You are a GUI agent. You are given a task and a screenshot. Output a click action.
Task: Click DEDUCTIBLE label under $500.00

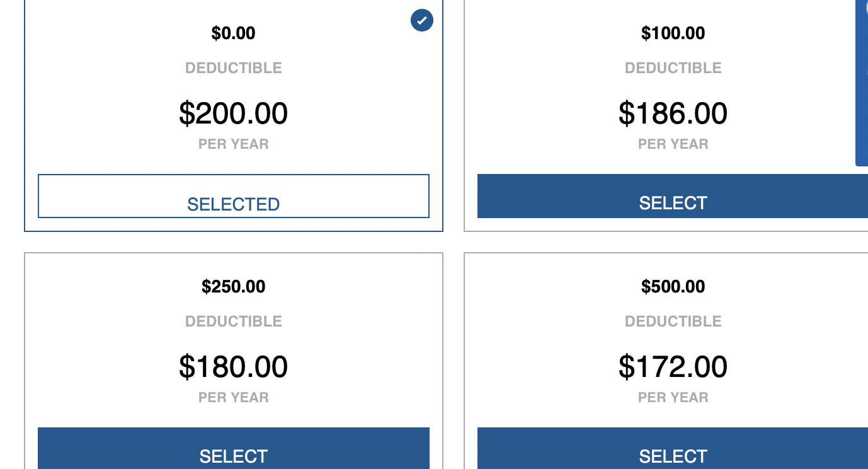tap(673, 321)
